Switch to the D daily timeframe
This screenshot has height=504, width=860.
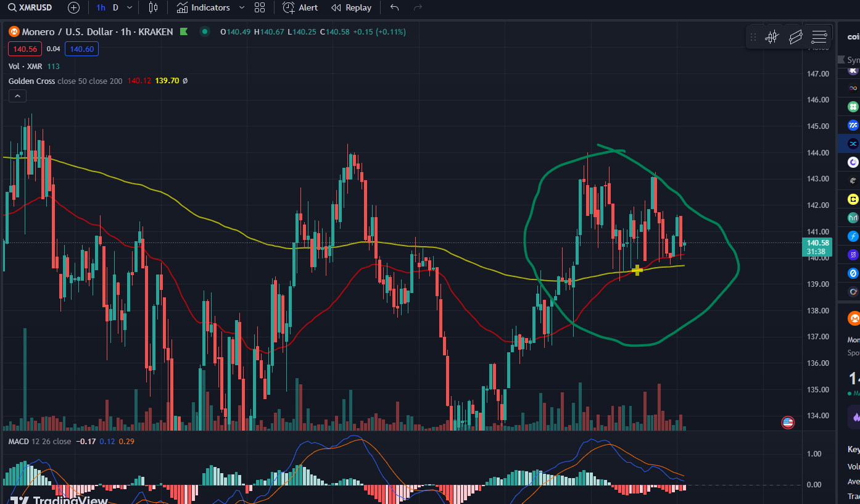(115, 7)
